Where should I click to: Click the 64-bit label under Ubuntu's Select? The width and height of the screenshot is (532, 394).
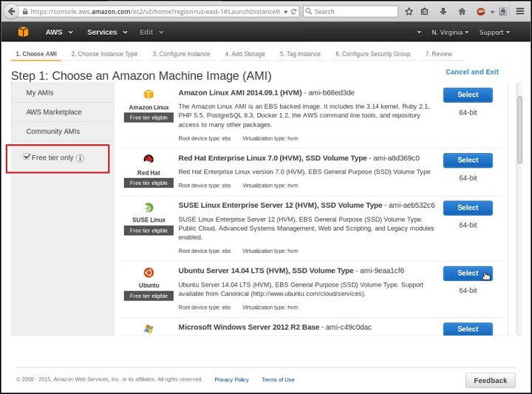point(468,291)
